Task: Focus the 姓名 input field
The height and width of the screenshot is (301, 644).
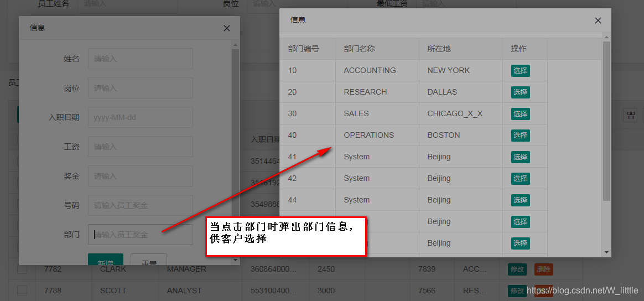Action: tap(141, 59)
